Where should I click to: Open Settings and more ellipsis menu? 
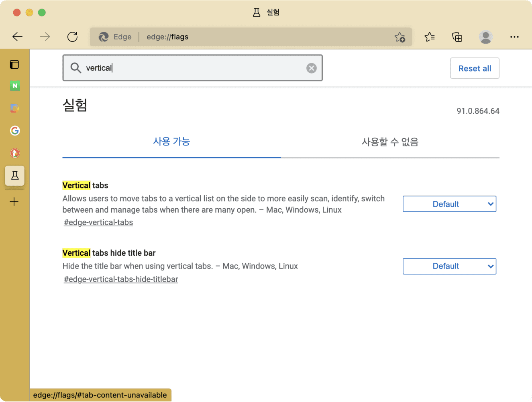tap(514, 37)
